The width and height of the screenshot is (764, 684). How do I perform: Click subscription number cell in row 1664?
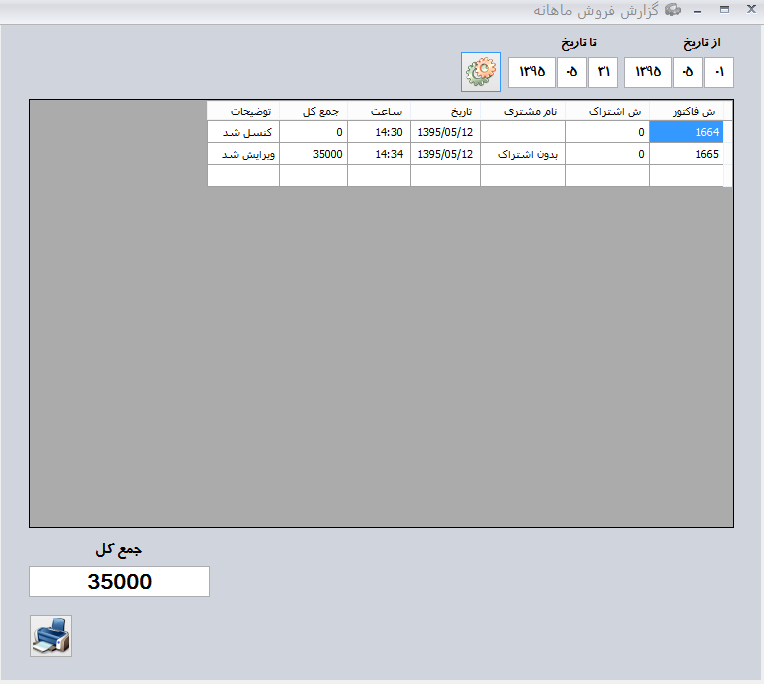(x=607, y=132)
